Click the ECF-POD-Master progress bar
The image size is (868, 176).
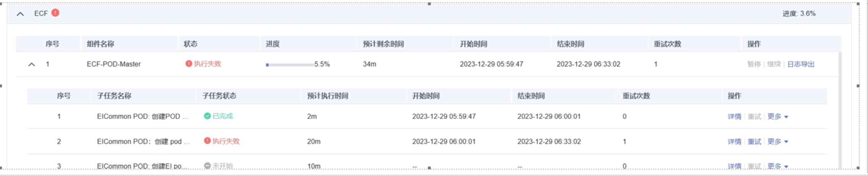point(290,65)
